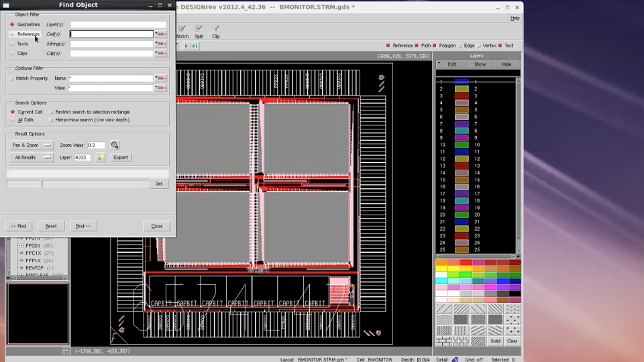Expand the PP02X tree node
The height and width of the screenshot is (362, 644).
tap(21, 245)
